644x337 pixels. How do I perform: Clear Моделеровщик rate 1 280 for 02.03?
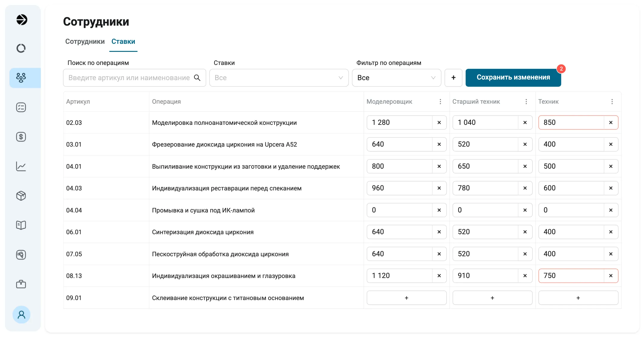[439, 122]
